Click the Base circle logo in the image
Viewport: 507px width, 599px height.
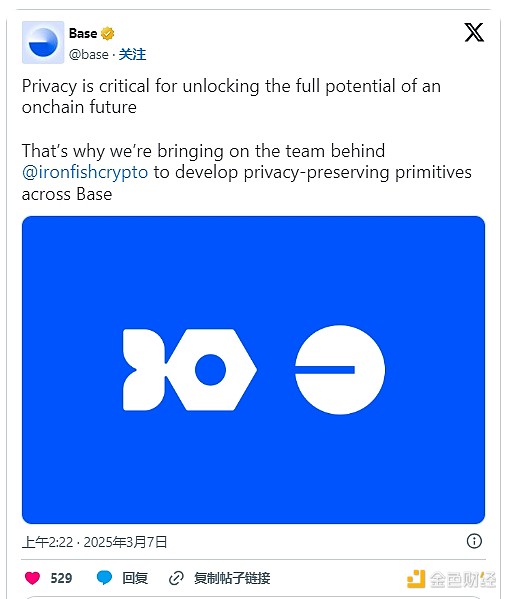tap(340, 369)
